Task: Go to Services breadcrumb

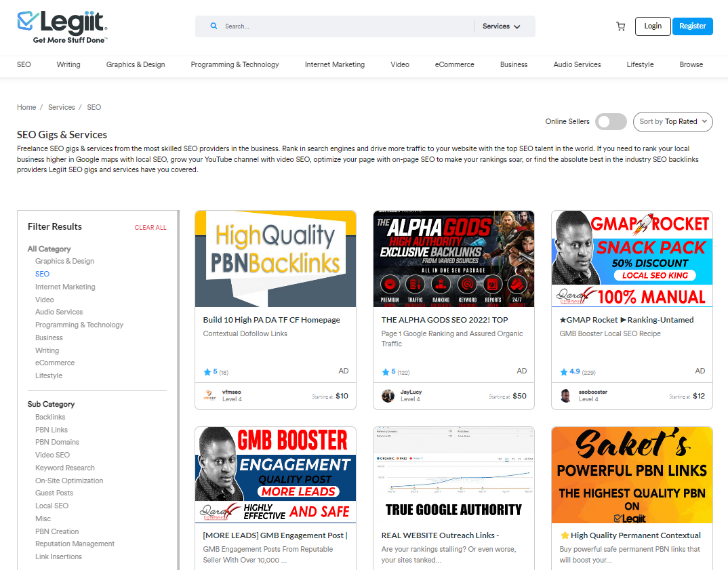Action: tap(61, 107)
